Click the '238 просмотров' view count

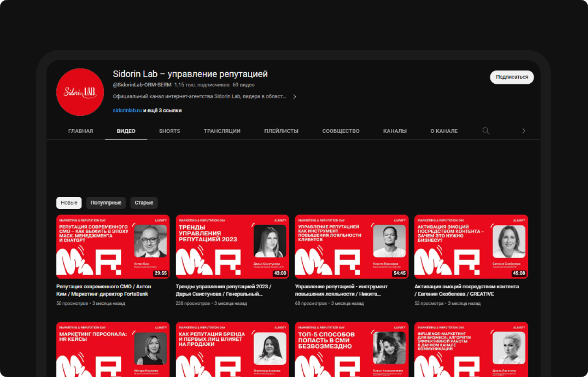193,303
